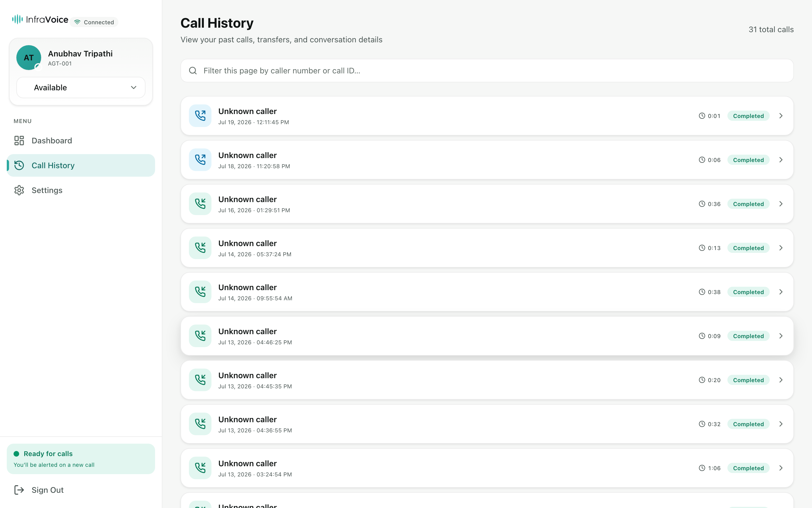Click incoming call icon for Jul 13 04:36:55 PM
This screenshot has width=812, height=508.
click(200, 424)
